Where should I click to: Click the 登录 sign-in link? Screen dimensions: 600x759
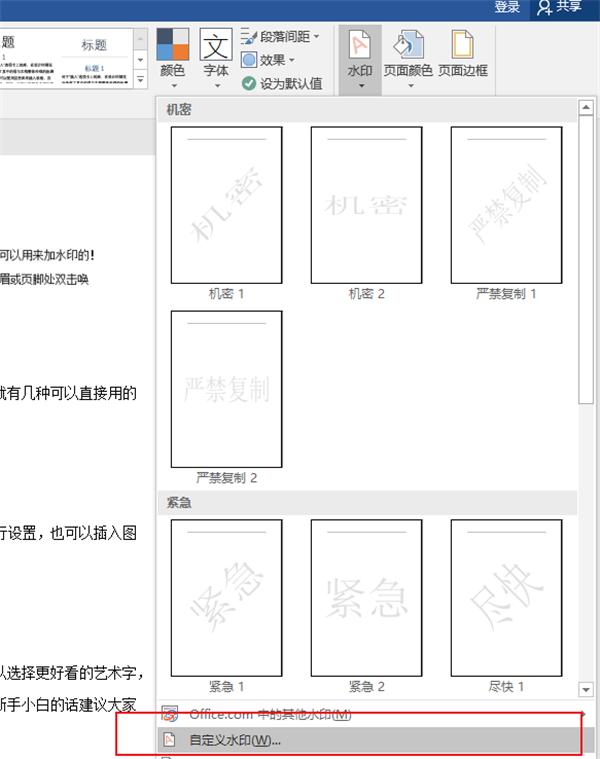point(507,7)
